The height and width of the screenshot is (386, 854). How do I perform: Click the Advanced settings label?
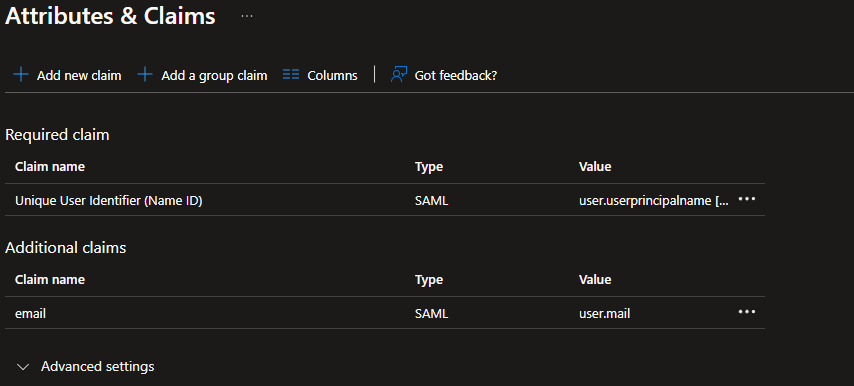click(x=97, y=366)
